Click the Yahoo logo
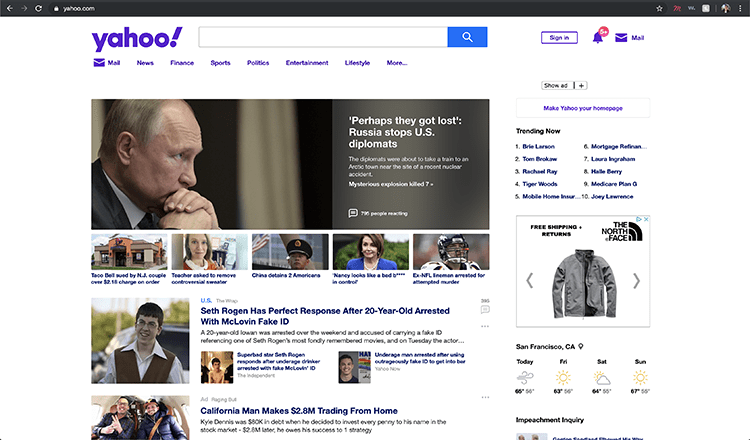This screenshot has width=750, height=440. coord(137,39)
